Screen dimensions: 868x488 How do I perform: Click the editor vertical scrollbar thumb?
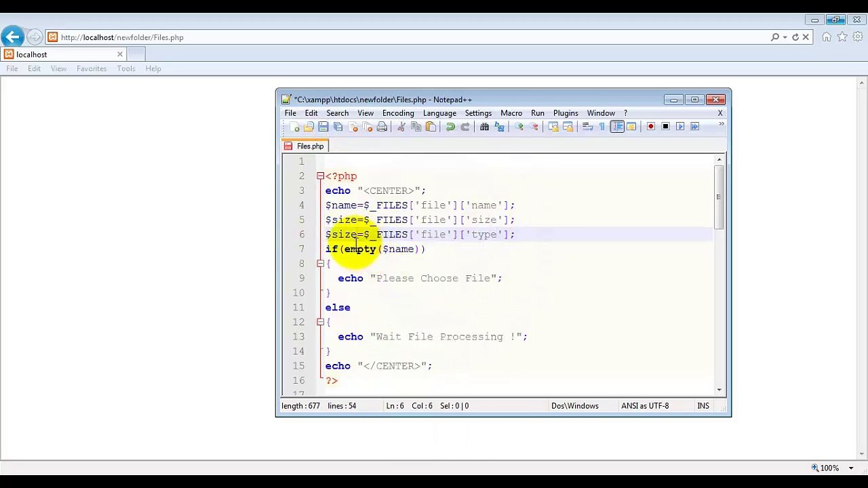pyautogui.click(x=719, y=197)
